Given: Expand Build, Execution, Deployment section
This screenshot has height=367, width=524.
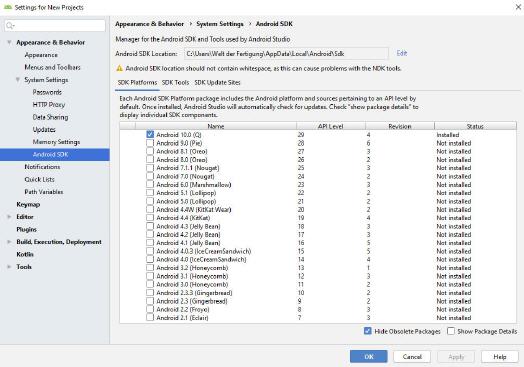Looking at the screenshot, I should [9, 242].
